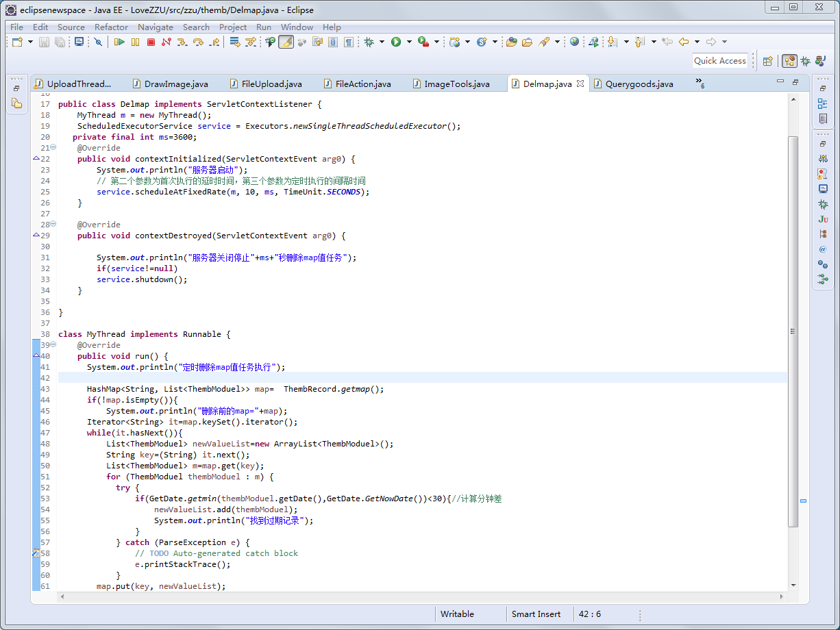Click in the Quick Access field

tap(719, 61)
